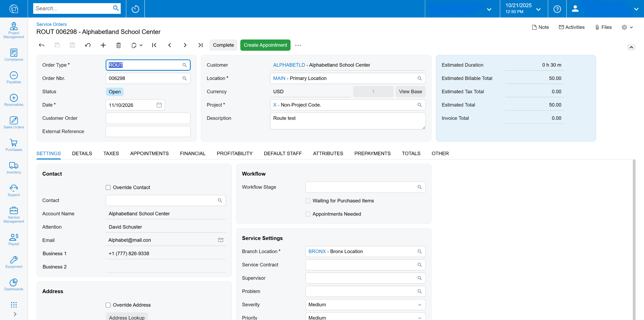Viewport: 644px width, 320px height.
Task: Click the email envelope icon beside Email
Action: tap(221, 240)
